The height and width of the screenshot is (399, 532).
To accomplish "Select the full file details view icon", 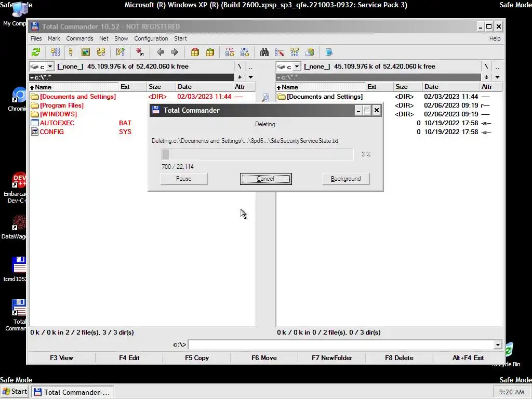I will 71,52.
